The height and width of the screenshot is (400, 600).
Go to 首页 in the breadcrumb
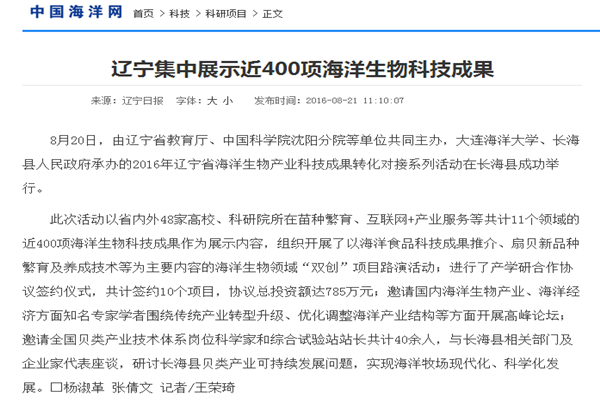pyautogui.click(x=143, y=14)
